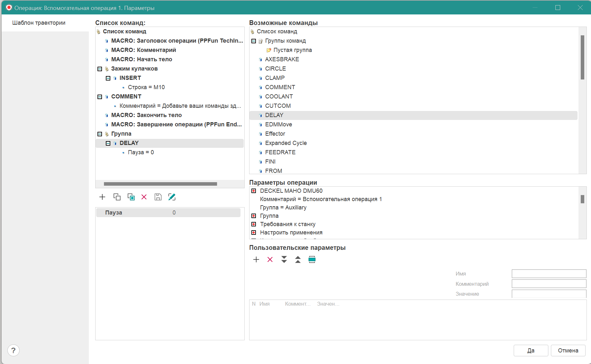Select FEEDRATE from possible commands
Viewport: 591px width, 364px height.
click(x=280, y=152)
